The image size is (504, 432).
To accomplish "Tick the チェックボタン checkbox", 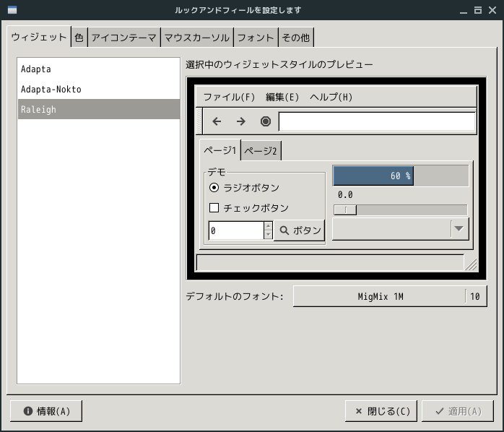I will tap(214, 208).
